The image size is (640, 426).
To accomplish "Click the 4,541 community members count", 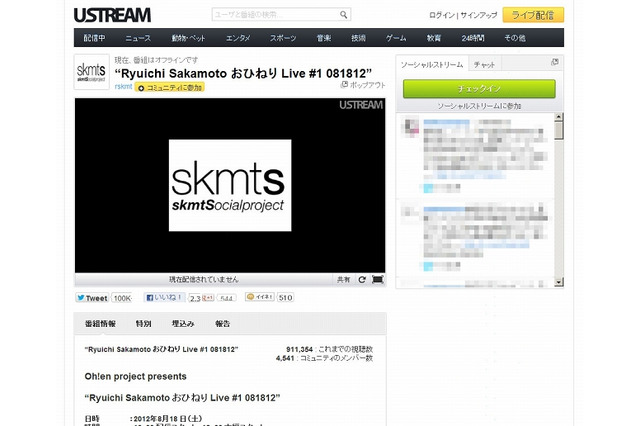I will click(x=285, y=358).
